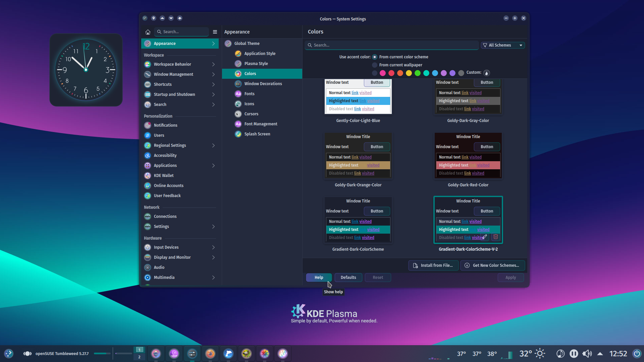Expand Window Management chevron
Screen dimensions: 644x362
coord(213,74)
